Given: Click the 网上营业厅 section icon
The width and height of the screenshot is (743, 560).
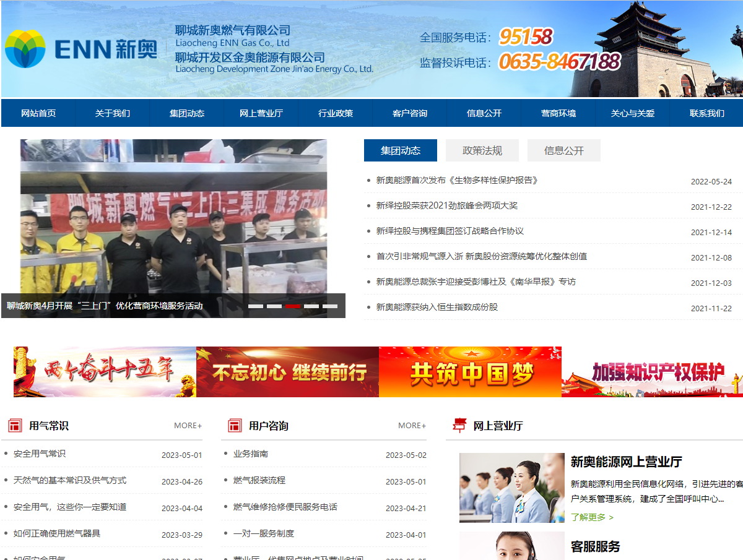Looking at the screenshot, I should click(459, 425).
